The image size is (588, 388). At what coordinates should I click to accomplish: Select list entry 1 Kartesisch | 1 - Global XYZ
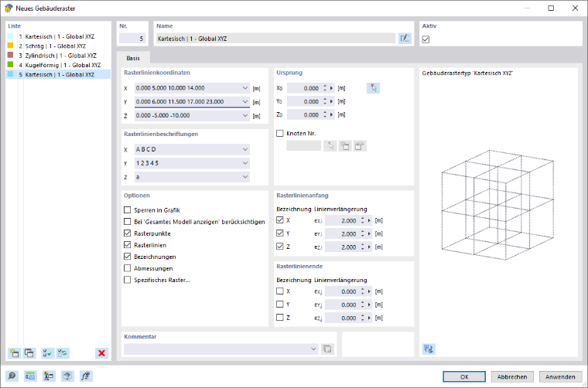[59, 36]
